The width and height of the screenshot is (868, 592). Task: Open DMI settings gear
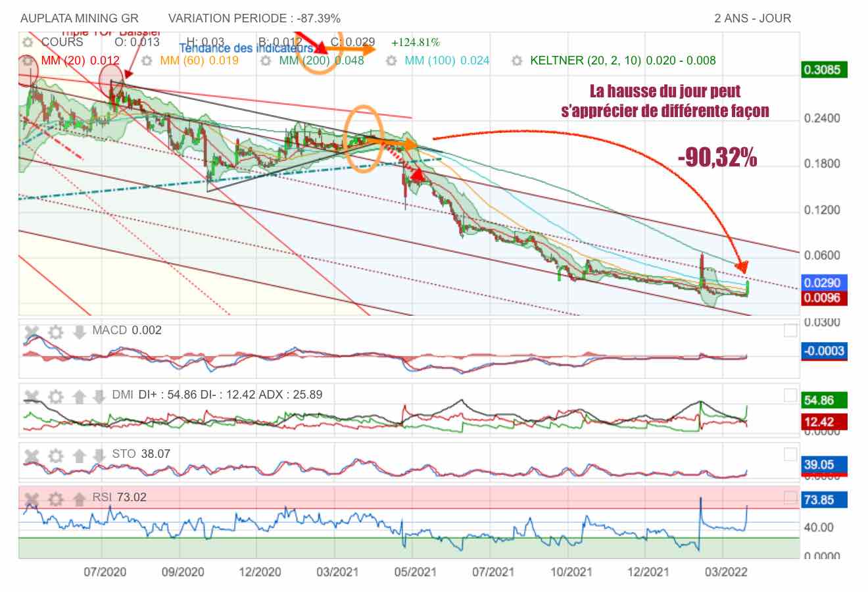point(56,396)
